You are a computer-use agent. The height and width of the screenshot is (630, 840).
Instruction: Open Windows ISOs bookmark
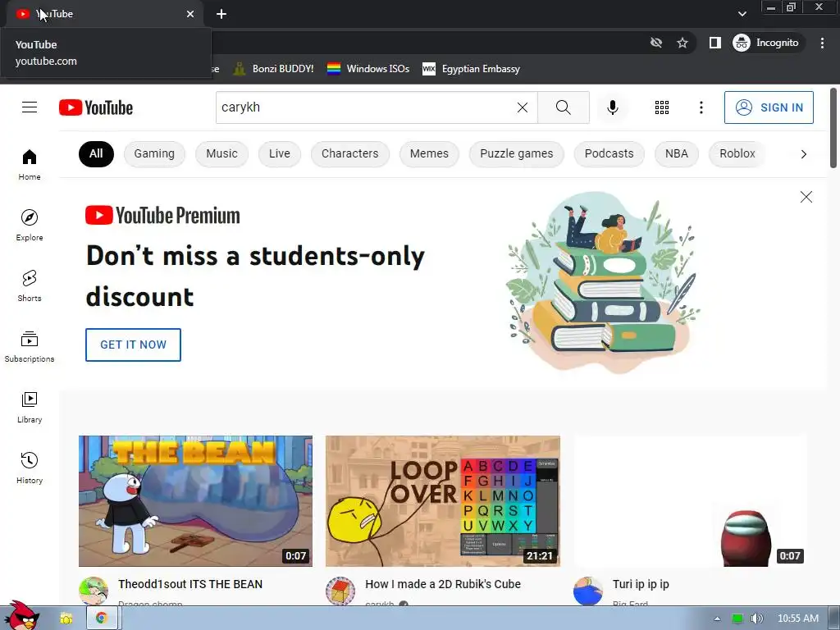tap(368, 69)
